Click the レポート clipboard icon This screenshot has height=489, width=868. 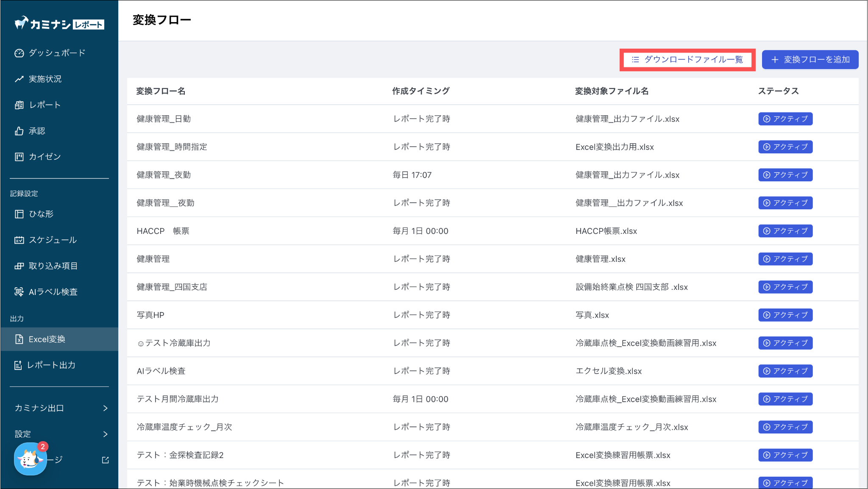[19, 105]
